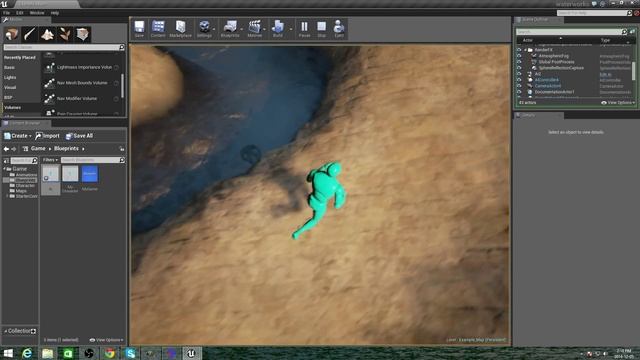Open Unreal Editor taskbar icon
The height and width of the screenshot is (360, 640).
click(191, 353)
